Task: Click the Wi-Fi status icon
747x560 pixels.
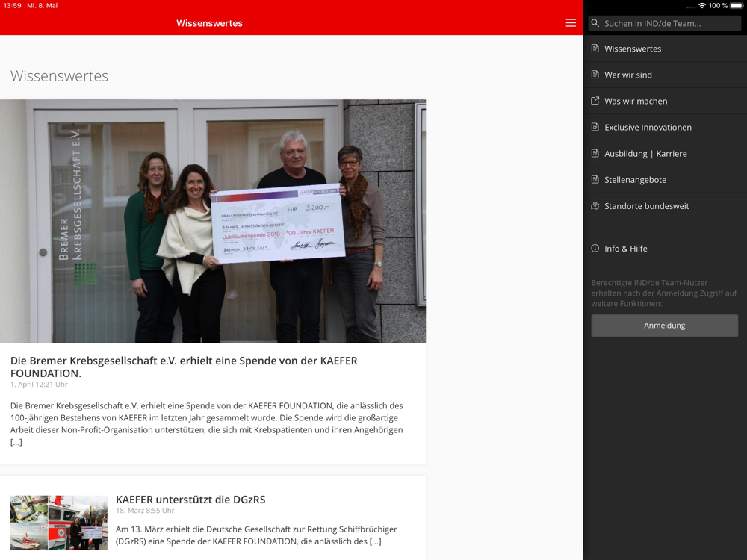Action: (x=702, y=6)
